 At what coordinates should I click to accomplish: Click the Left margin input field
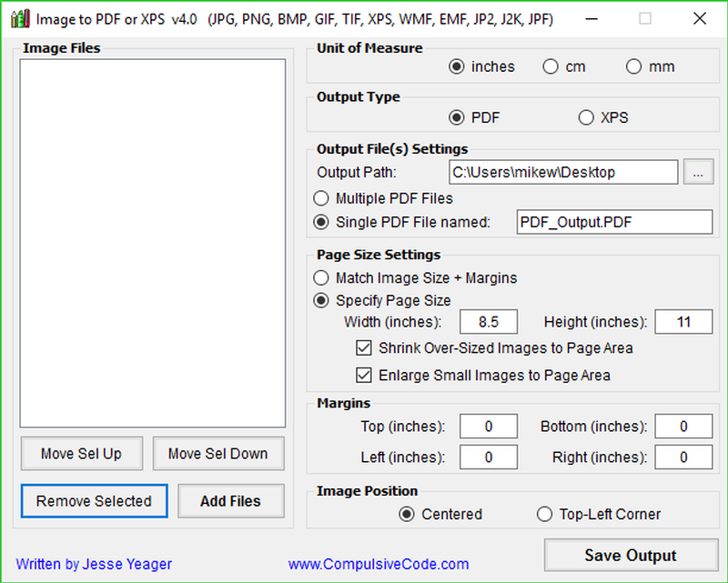(489, 457)
